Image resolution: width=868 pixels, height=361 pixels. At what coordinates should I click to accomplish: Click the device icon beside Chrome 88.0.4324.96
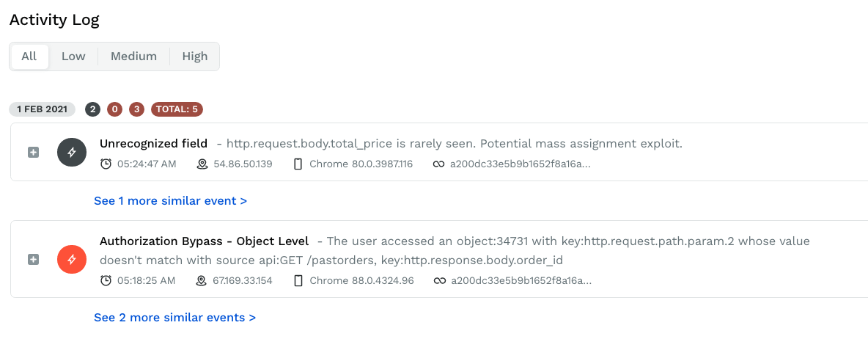coord(298,280)
